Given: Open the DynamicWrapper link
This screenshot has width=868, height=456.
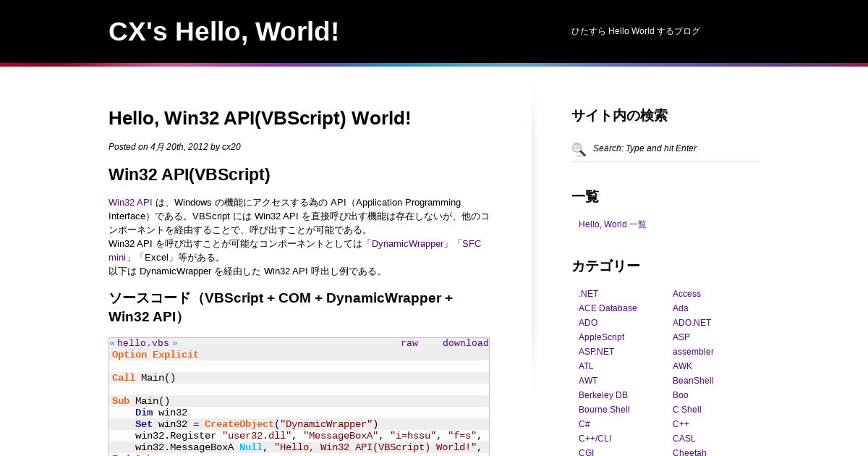Looking at the screenshot, I should (x=407, y=244).
